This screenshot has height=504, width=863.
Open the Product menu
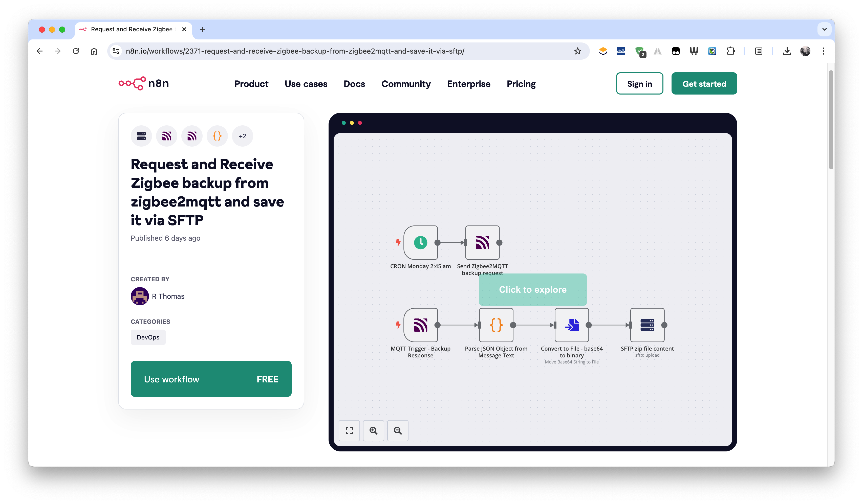pos(251,84)
